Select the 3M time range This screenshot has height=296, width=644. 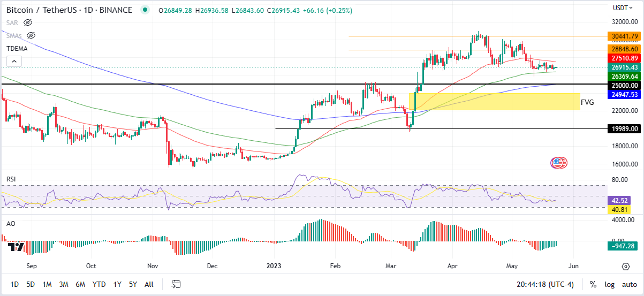tap(64, 284)
